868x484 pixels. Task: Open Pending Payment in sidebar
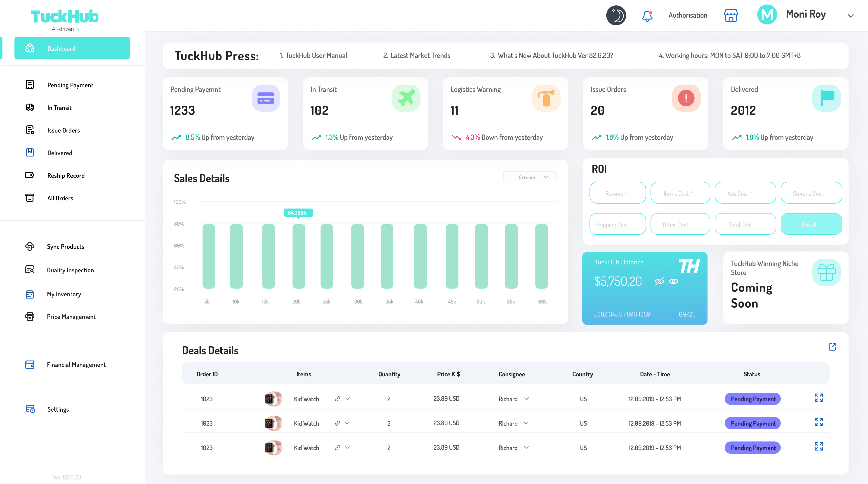(x=70, y=85)
